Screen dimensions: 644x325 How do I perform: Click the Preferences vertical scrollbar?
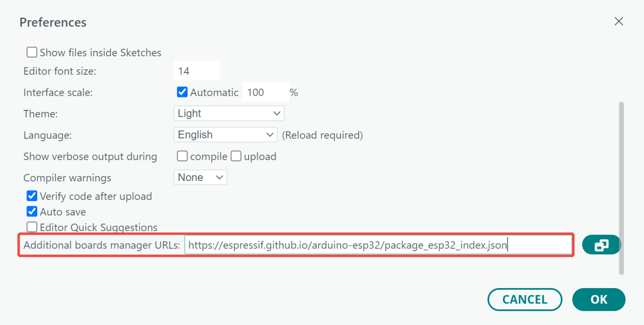(x=621, y=188)
